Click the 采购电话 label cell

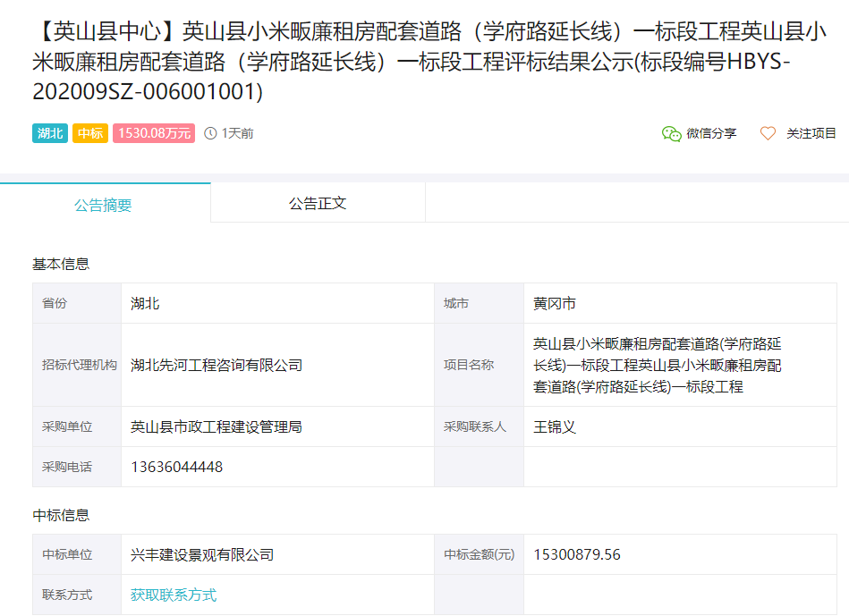[77, 467]
